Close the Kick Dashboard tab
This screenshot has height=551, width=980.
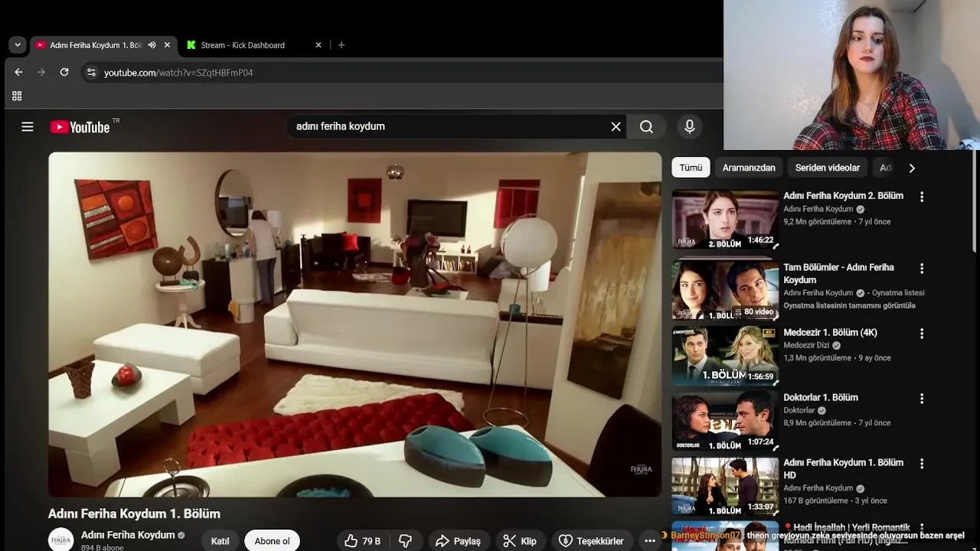(x=318, y=45)
